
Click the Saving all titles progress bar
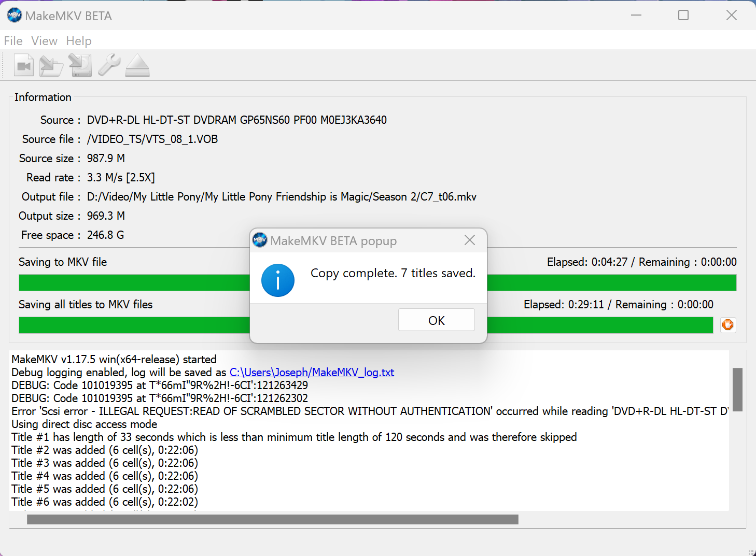tap(366, 325)
